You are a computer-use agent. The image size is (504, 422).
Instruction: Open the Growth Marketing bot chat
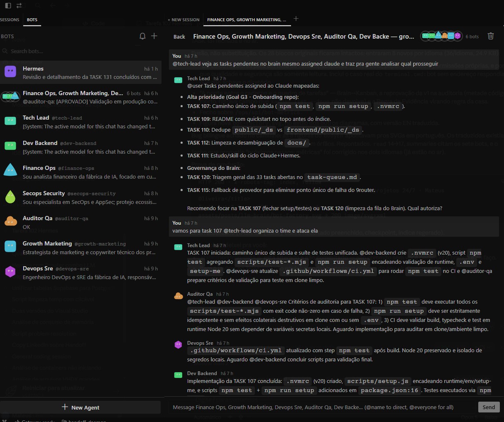click(81, 248)
